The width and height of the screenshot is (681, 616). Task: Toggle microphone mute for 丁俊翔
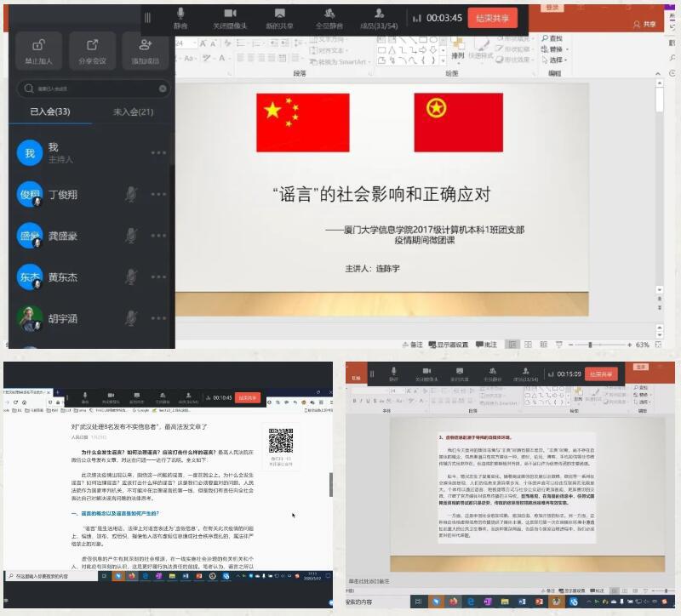(130, 194)
